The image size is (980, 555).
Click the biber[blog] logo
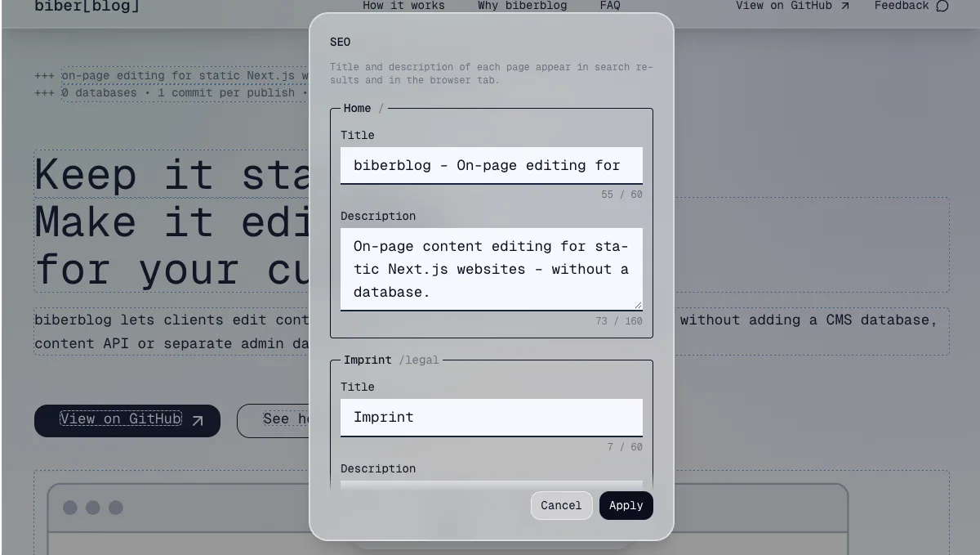[87, 6]
